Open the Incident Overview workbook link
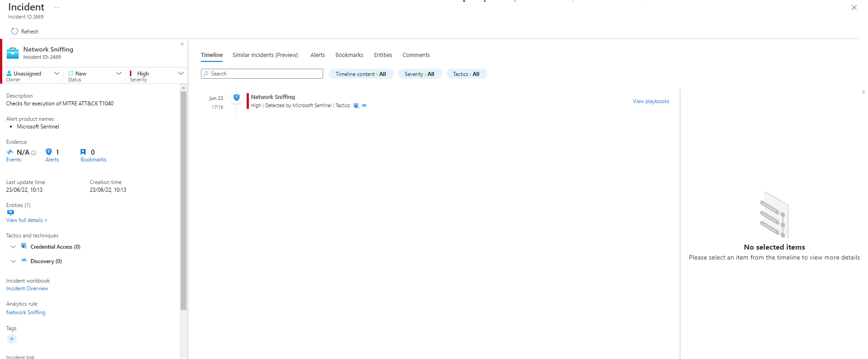This screenshot has width=868, height=359. click(27, 288)
